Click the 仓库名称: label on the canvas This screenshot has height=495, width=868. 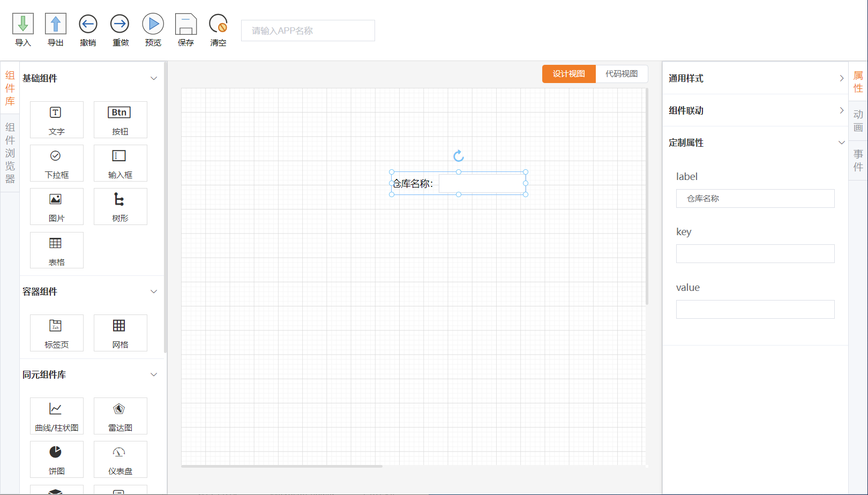(413, 184)
